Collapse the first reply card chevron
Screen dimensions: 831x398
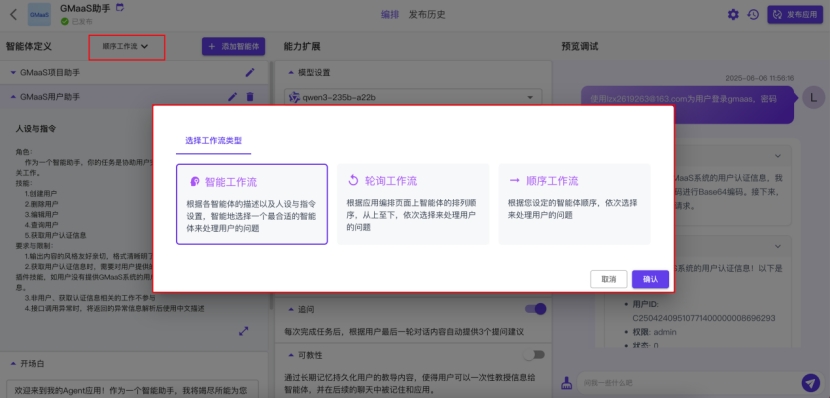click(778, 156)
